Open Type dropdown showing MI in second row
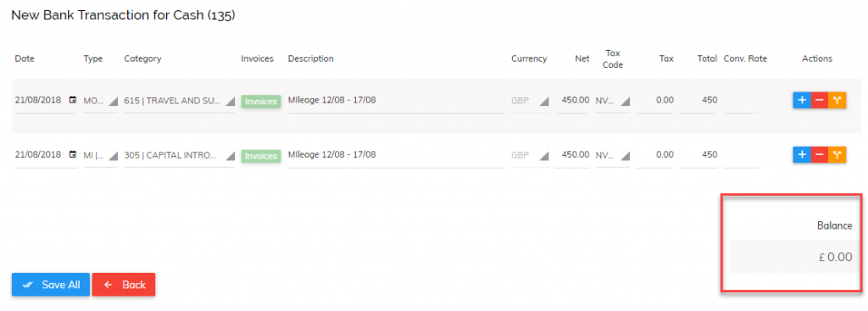Screen dimensions: 868x311 pyautogui.click(x=101, y=155)
